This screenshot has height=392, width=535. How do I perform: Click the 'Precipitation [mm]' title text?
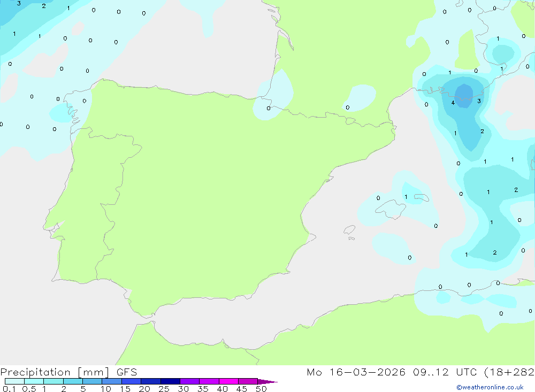pos(55,372)
